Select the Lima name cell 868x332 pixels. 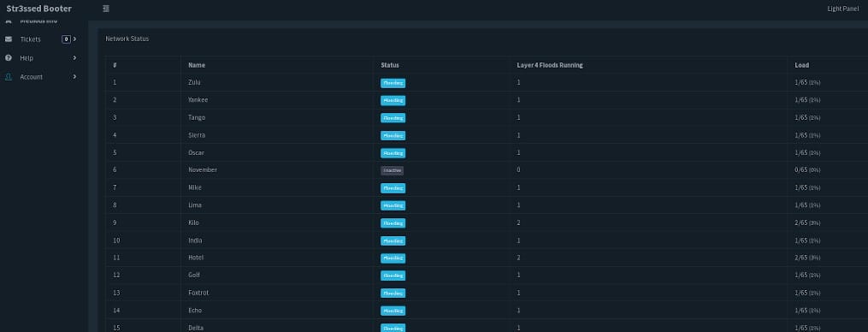click(x=195, y=205)
